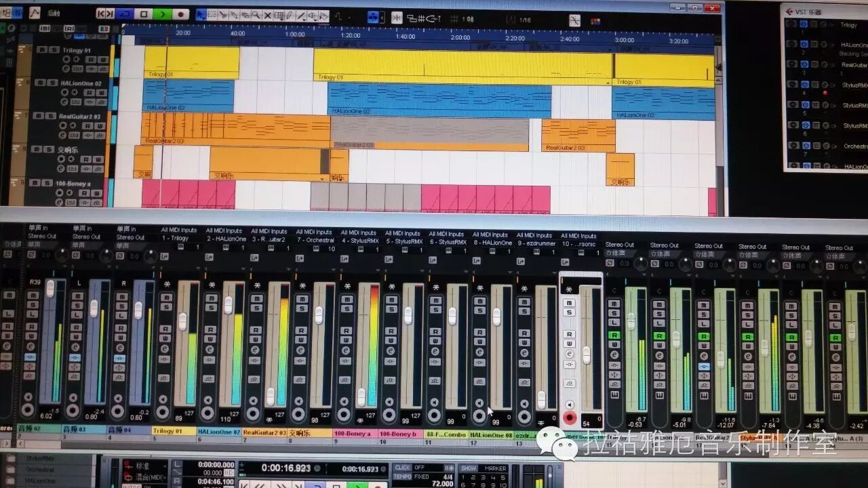Select the Mute X tool

(x=267, y=15)
